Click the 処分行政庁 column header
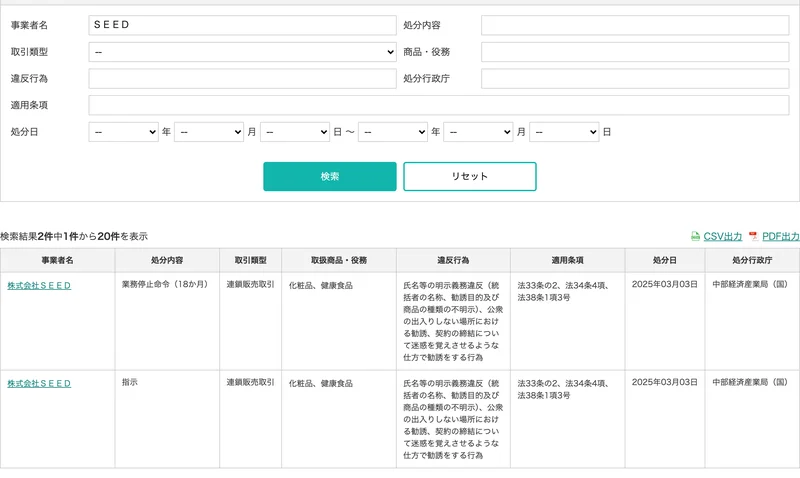The height and width of the screenshot is (478, 800). click(x=752, y=260)
